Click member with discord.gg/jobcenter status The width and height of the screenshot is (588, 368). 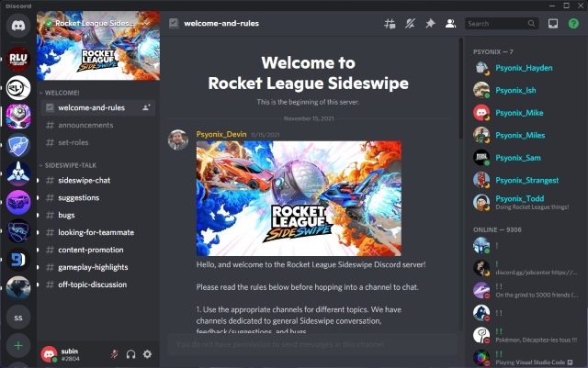pos(525,268)
